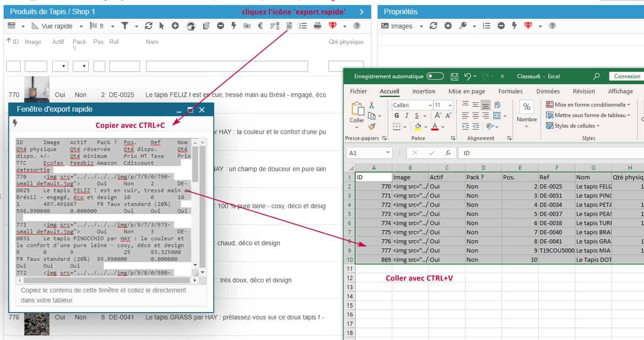644x340 pixels.
Task: Toggle italic formatting in Excel ribbon
Action: (407, 116)
